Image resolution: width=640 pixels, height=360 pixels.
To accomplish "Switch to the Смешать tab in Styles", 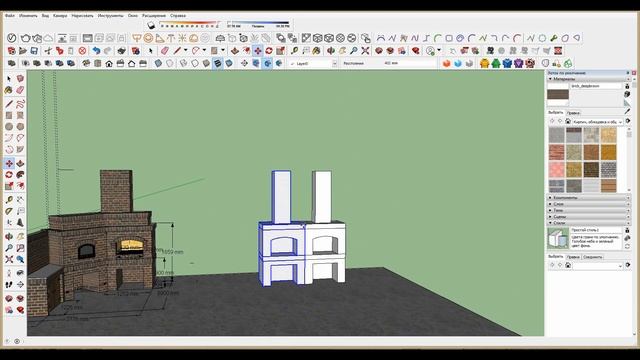I will point(592,257).
